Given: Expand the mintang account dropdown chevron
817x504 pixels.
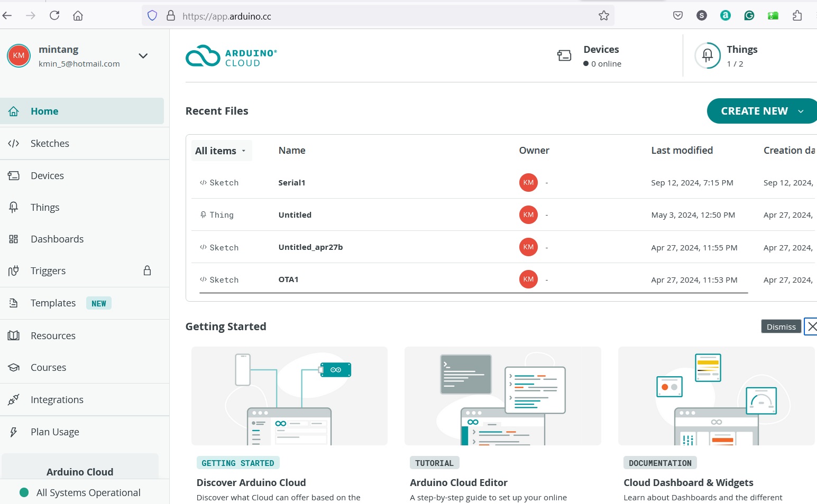Looking at the screenshot, I should tap(143, 56).
